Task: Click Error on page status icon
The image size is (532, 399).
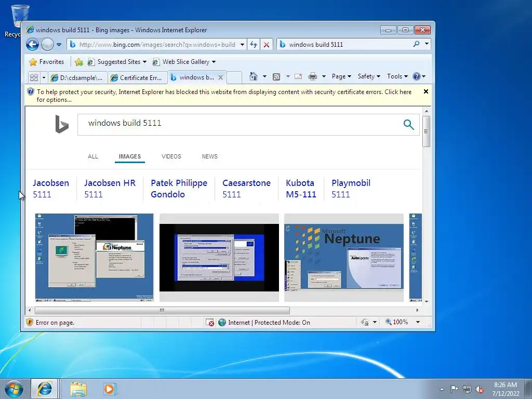Action: pyautogui.click(x=30, y=322)
